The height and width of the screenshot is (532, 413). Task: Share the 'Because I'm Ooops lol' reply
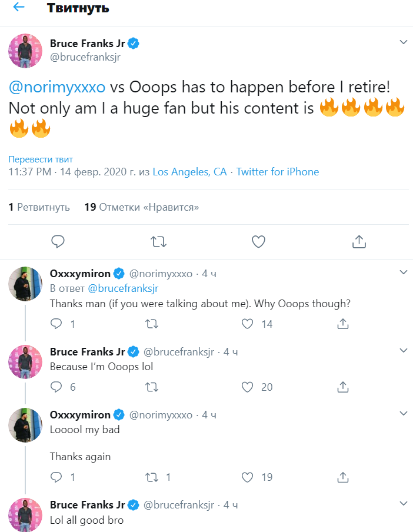pos(342,387)
